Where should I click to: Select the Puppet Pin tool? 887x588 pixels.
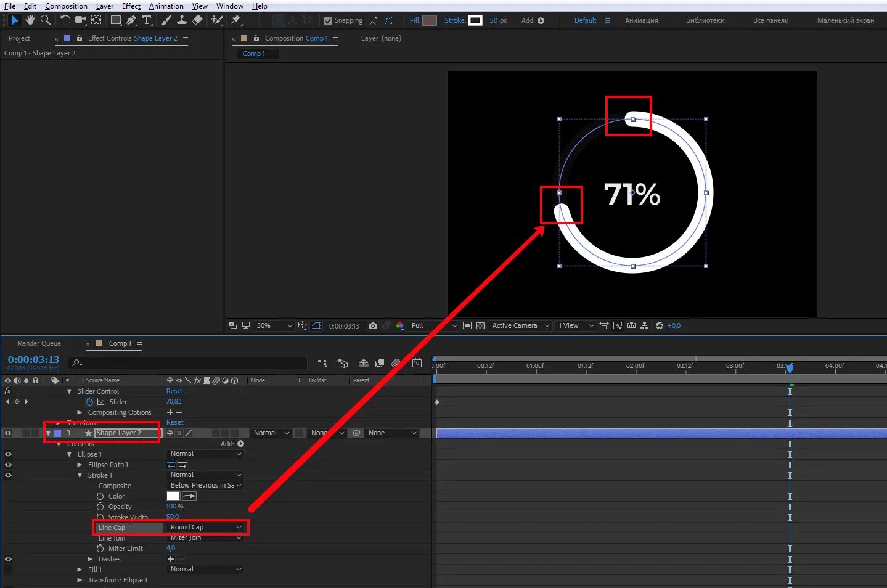235,20
